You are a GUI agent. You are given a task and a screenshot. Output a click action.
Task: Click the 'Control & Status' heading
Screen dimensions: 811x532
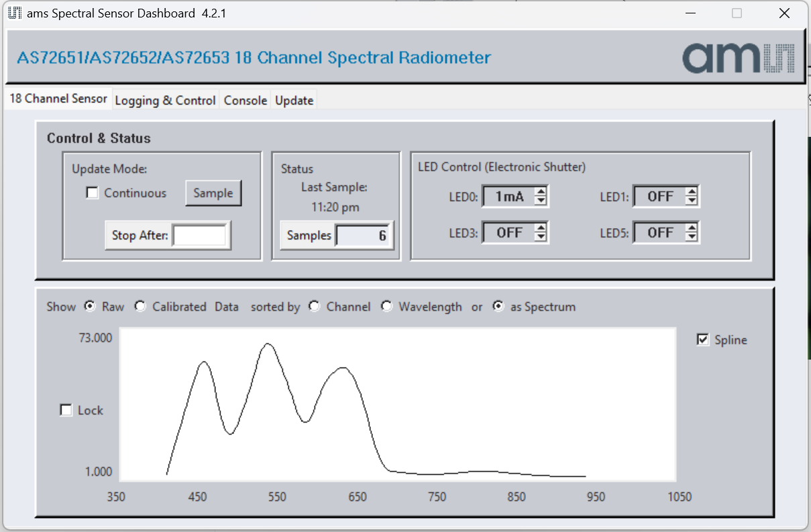pyautogui.click(x=99, y=138)
